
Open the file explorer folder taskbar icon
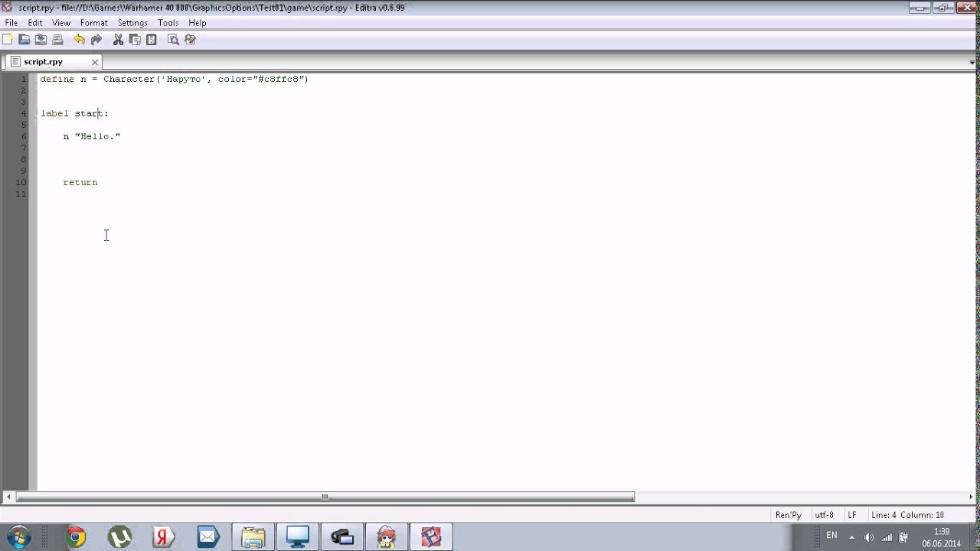(x=253, y=537)
